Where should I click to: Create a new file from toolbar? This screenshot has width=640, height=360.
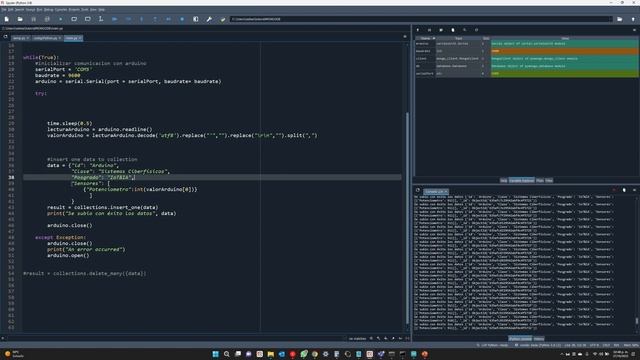[7, 19]
